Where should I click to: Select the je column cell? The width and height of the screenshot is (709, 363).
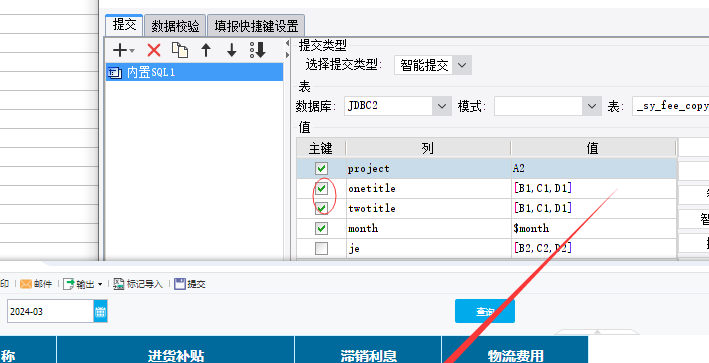click(x=429, y=248)
